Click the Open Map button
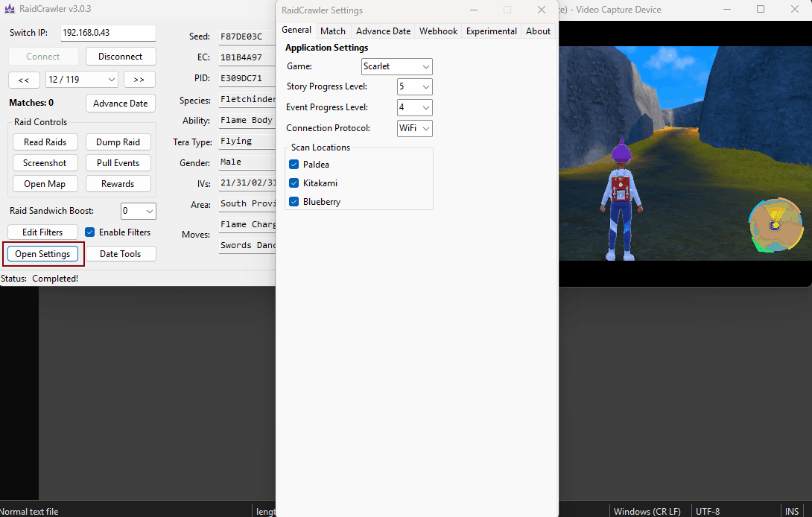 [x=45, y=184]
